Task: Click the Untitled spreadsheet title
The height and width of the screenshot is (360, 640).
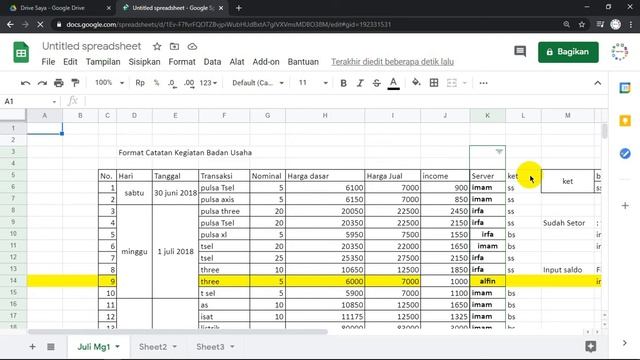Action: [x=91, y=47]
